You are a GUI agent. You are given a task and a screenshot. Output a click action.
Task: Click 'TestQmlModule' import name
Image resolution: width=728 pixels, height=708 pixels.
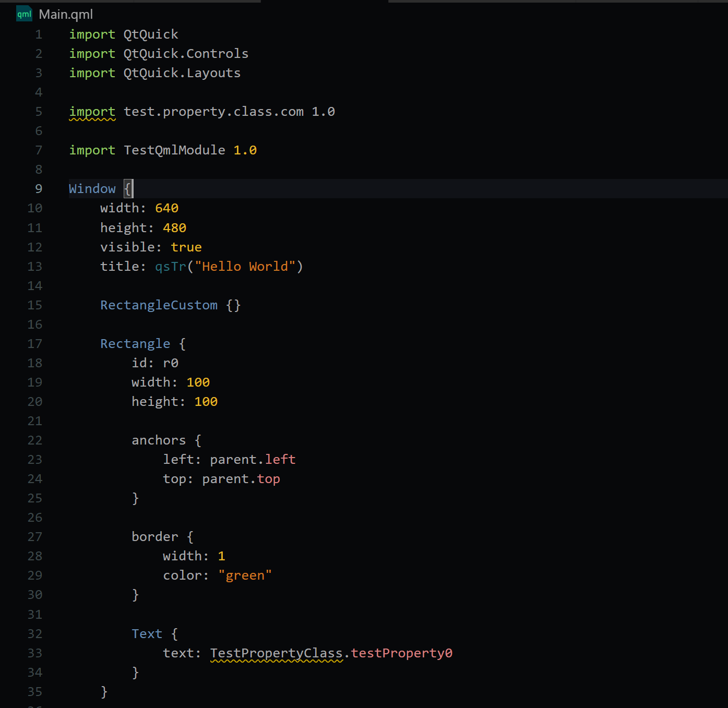[x=174, y=150]
